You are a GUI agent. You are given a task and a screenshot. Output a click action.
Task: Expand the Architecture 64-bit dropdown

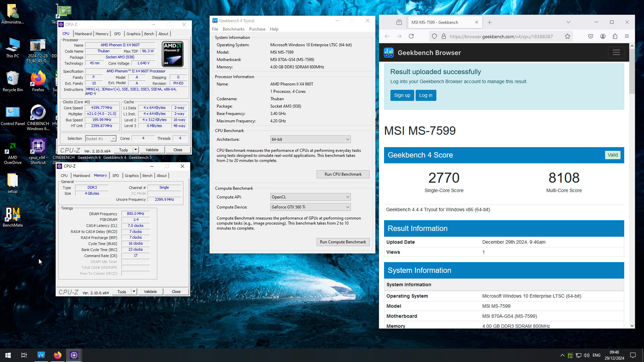pyautogui.click(x=311, y=139)
